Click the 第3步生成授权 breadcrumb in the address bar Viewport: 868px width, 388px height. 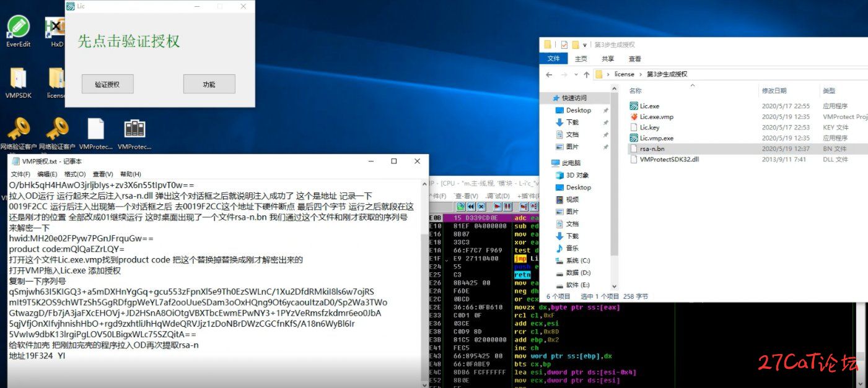(667, 74)
